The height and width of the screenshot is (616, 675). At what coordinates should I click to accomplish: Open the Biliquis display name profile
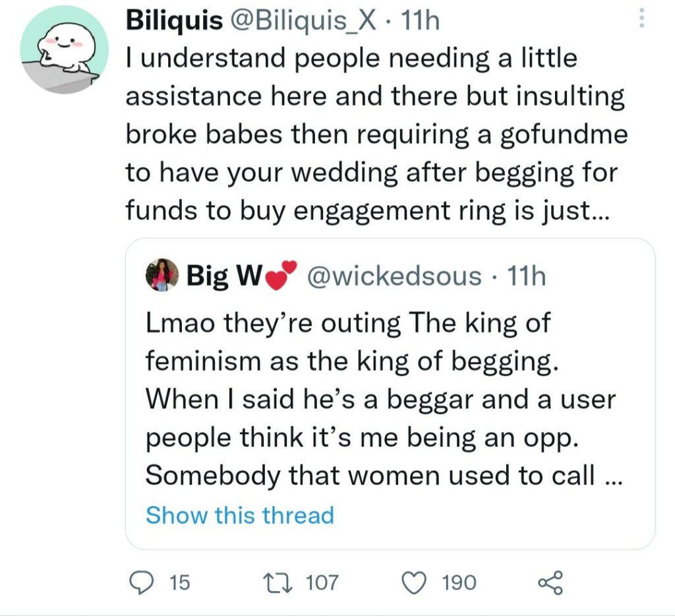[x=174, y=22]
